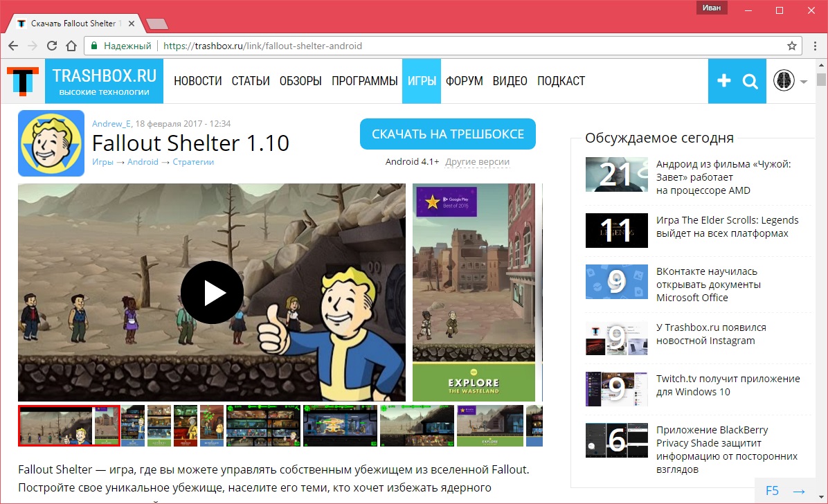Viewport: 828px width, 504px height.
Task: Go back using browser back arrow
Action: 13,46
